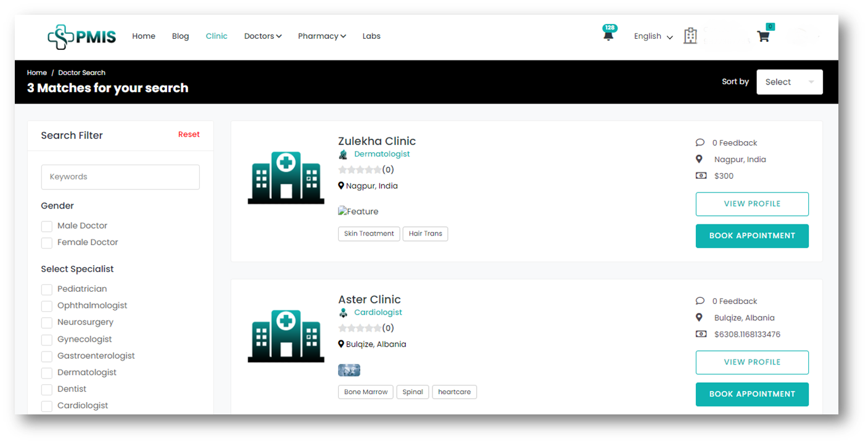This screenshot has height=444, width=868.
Task: Click the PMIS logo
Action: [x=81, y=36]
